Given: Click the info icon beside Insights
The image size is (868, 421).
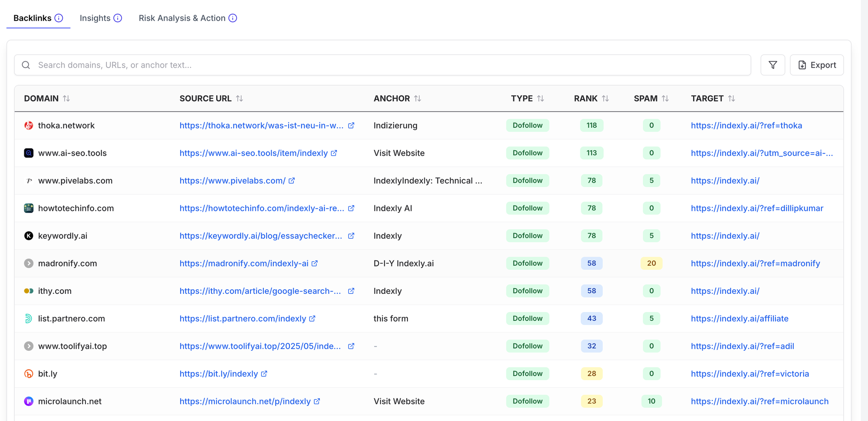Looking at the screenshot, I should click(118, 18).
